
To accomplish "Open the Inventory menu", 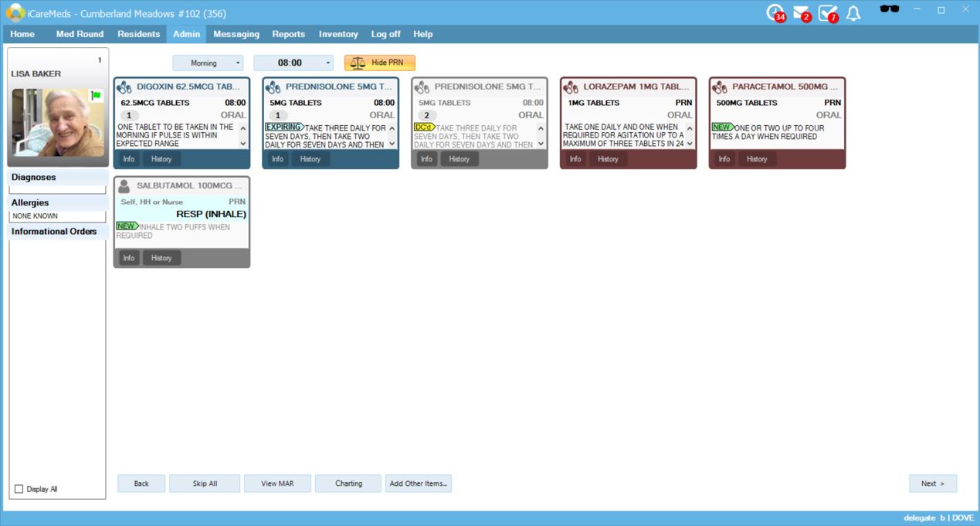I will tap(338, 34).
